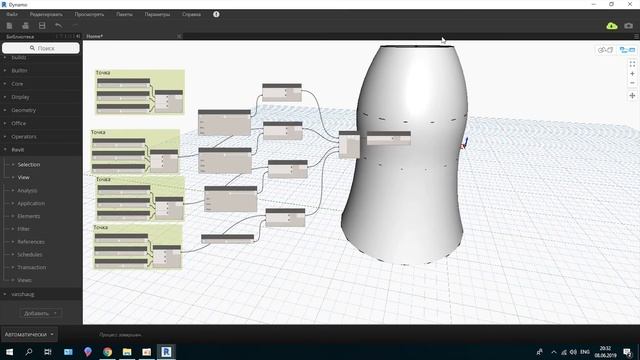Click the Task View taskbar icon
This screenshot has height=360, width=640.
click(x=48, y=352)
